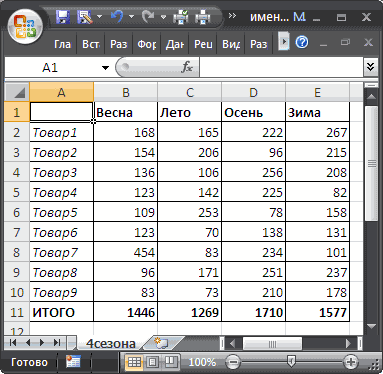Switch to Normal view in status bar
Screen dimensions: 383x374
134,362
